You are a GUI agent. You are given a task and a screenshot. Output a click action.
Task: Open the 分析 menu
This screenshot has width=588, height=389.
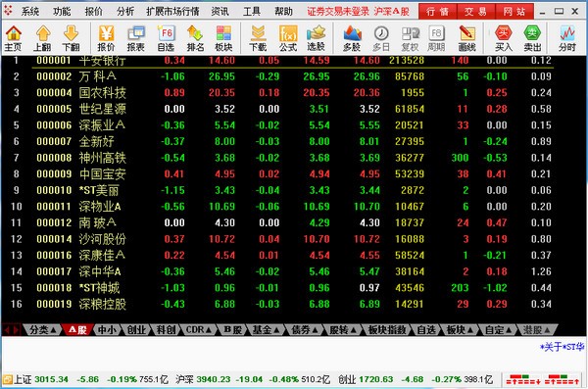pos(124,11)
